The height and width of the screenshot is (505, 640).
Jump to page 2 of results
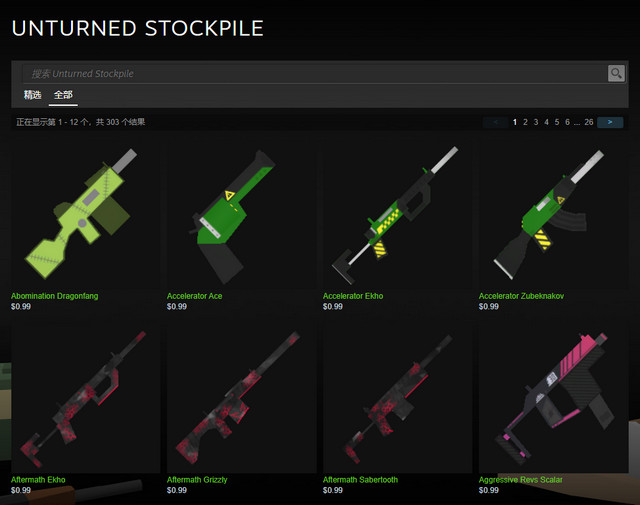[x=525, y=122]
